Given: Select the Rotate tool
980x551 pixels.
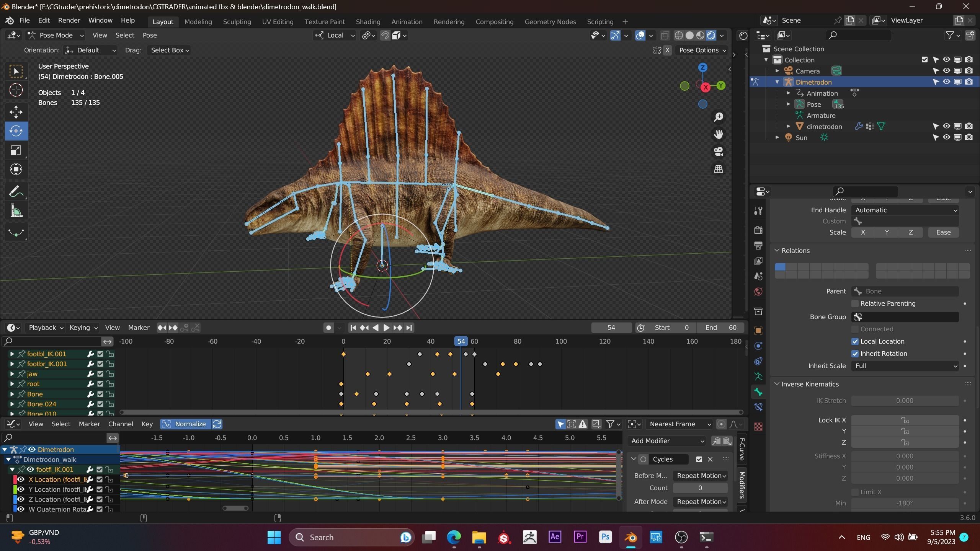Looking at the screenshot, I should point(16,131).
